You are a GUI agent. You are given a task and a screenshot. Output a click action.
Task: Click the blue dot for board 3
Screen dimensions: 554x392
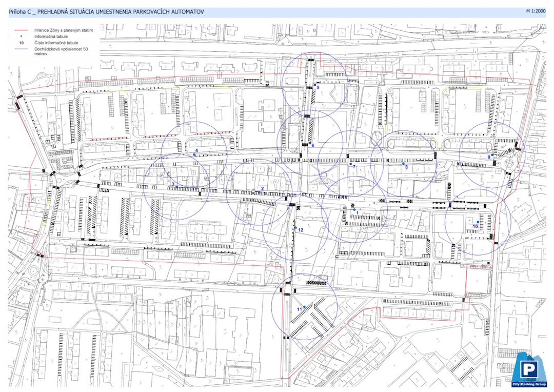click(177, 187)
